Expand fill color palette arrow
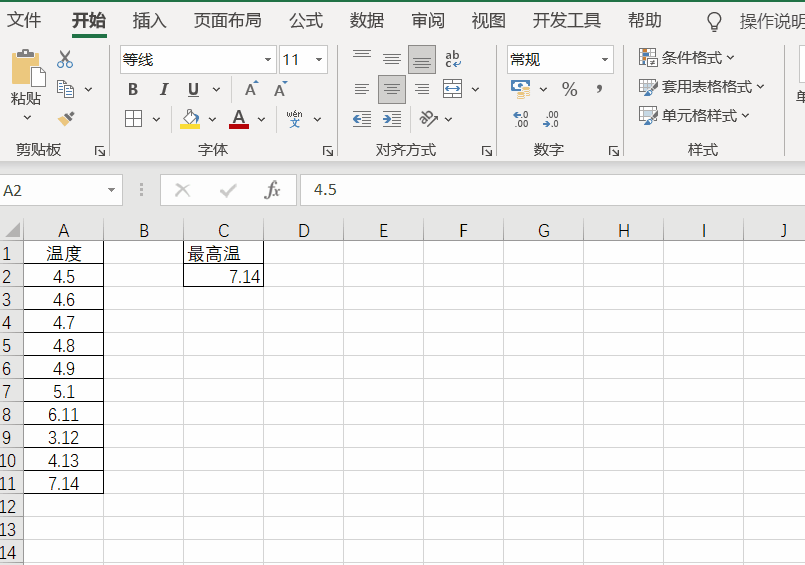 click(212, 119)
